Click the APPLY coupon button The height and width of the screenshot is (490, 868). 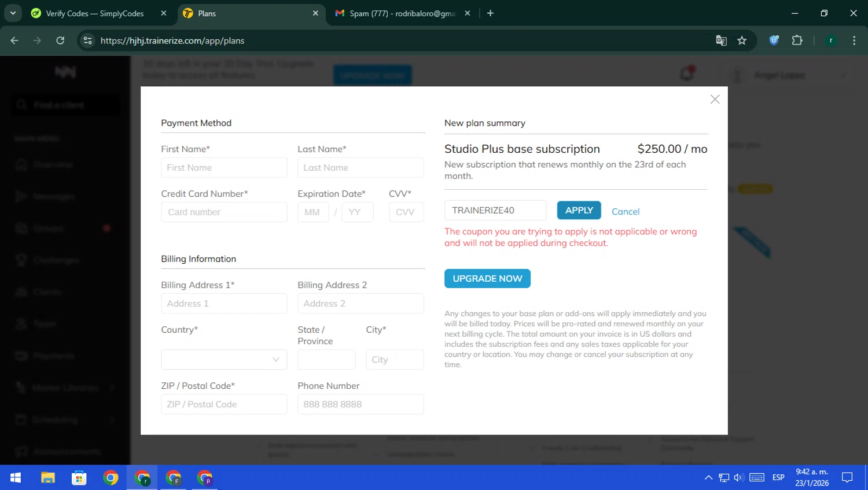tap(579, 211)
